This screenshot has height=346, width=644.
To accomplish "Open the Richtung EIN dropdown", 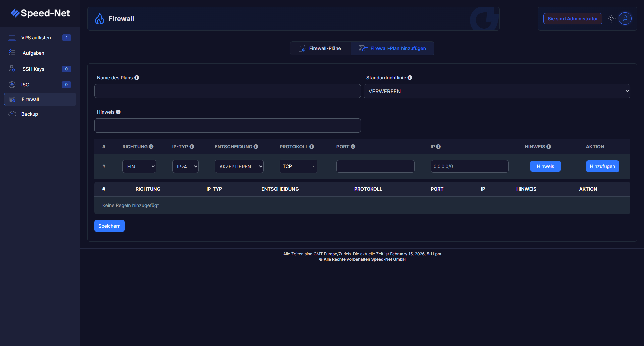I will pos(139,166).
